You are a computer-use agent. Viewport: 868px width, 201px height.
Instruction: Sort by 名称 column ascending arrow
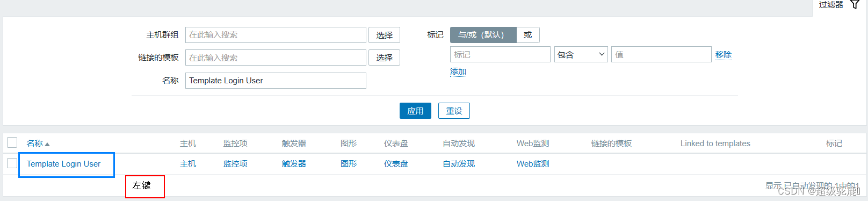pos(47,144)
